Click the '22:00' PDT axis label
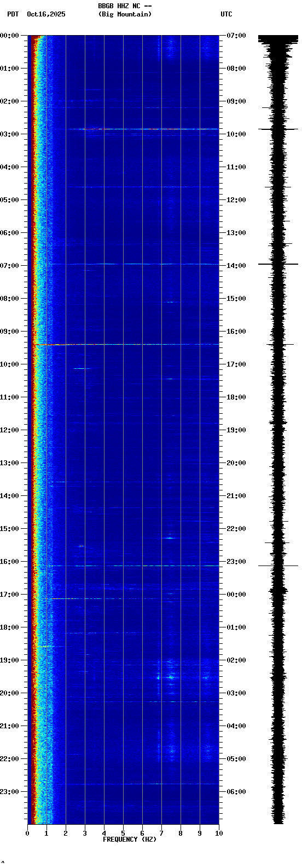302x868 pixels. click(10, 759)
